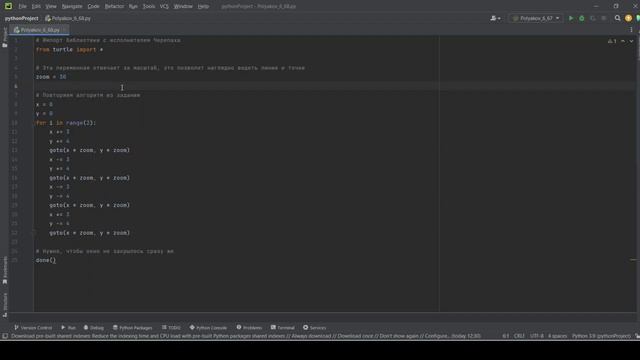Change UTF-8 file encoding in status bar

[x=536, y=336]
